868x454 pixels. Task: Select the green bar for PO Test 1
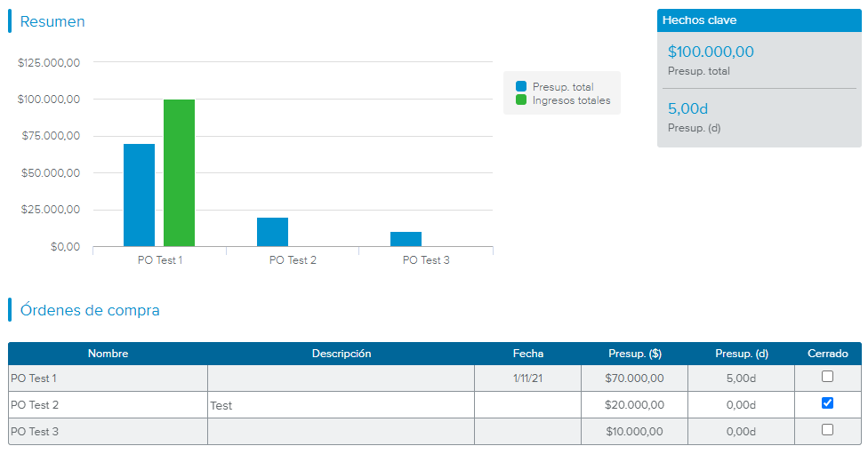pyautogui.click(x=179, y=173)
